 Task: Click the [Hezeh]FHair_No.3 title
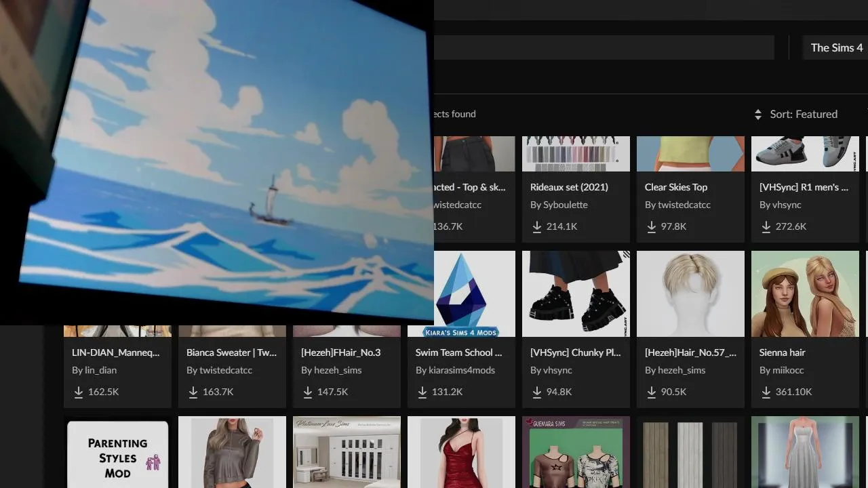340,352
